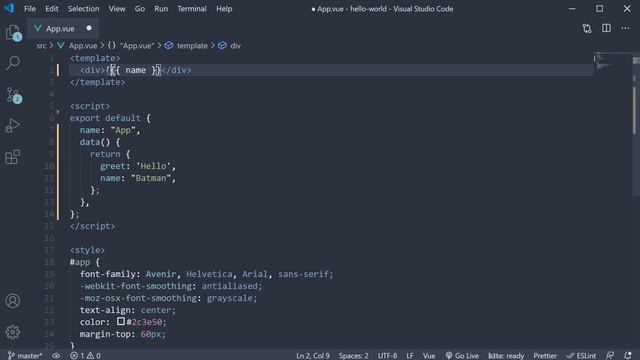The width and height of the screenshot is (640, 360).
Task: Click the watch eye icon in status bar
Action: [x=56, y=356]
